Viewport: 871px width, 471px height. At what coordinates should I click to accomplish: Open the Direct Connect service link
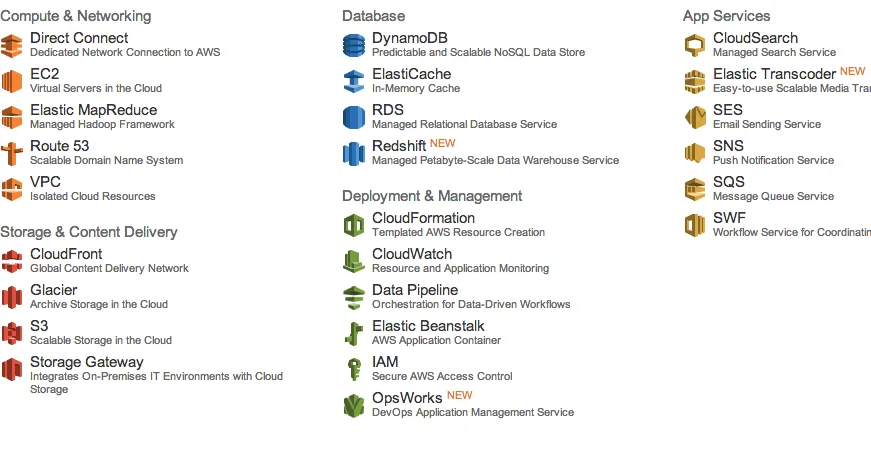[x=79, y=38]
